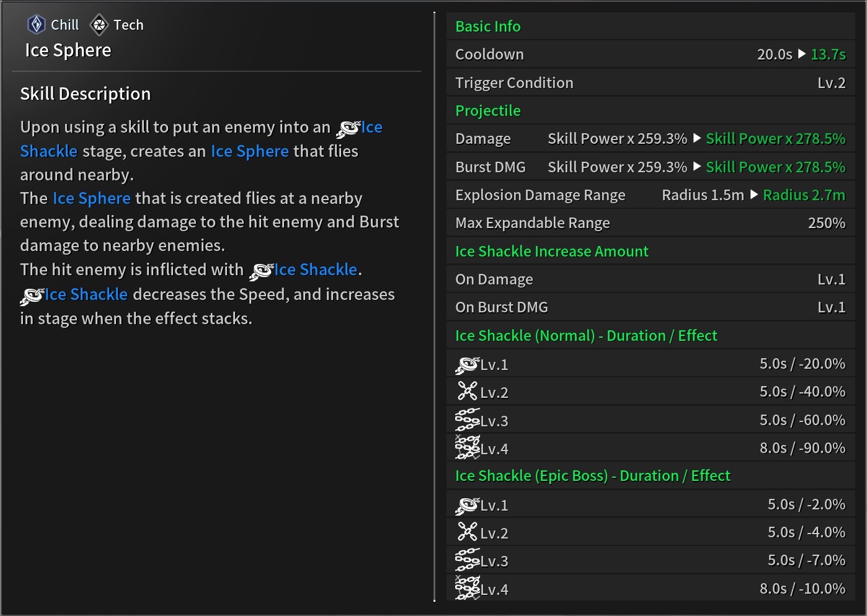Click the Epic Boss Lv.4 shackle icon
The image size is (867, 616).
click(x=467, y=588)
